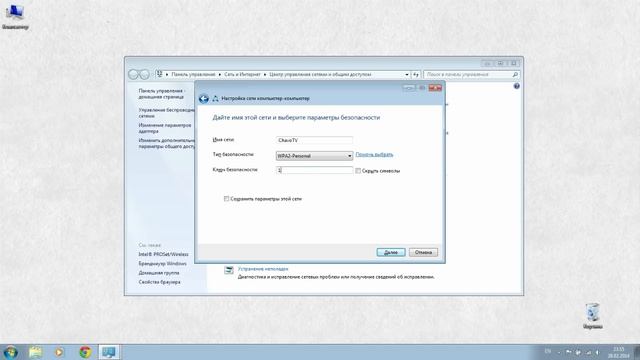Click the address bar network location icon
Image resolution: width=640 pixels, height=360 pixels.
click(x=159, y=74)
